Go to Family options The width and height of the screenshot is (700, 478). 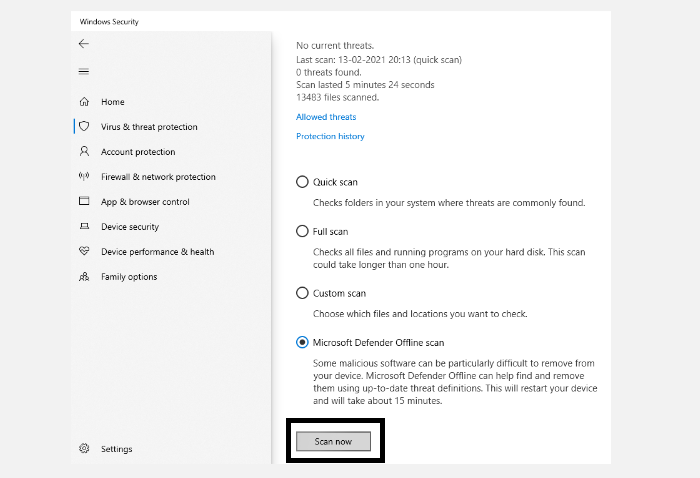pyautogui.click(x=129, y=277)
